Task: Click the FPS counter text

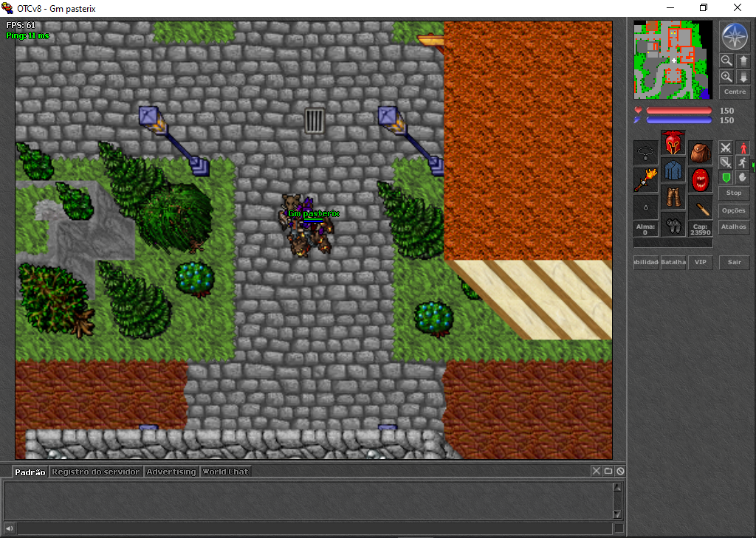Action: [x=20, y=26]
